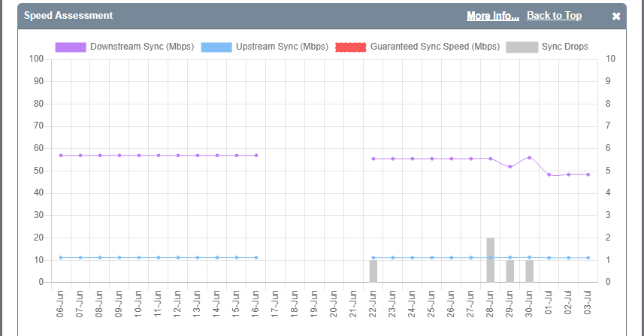Viewport: 644px width, 336px height.
Task: Hide the Sync Drops series label
Action: 565,47
